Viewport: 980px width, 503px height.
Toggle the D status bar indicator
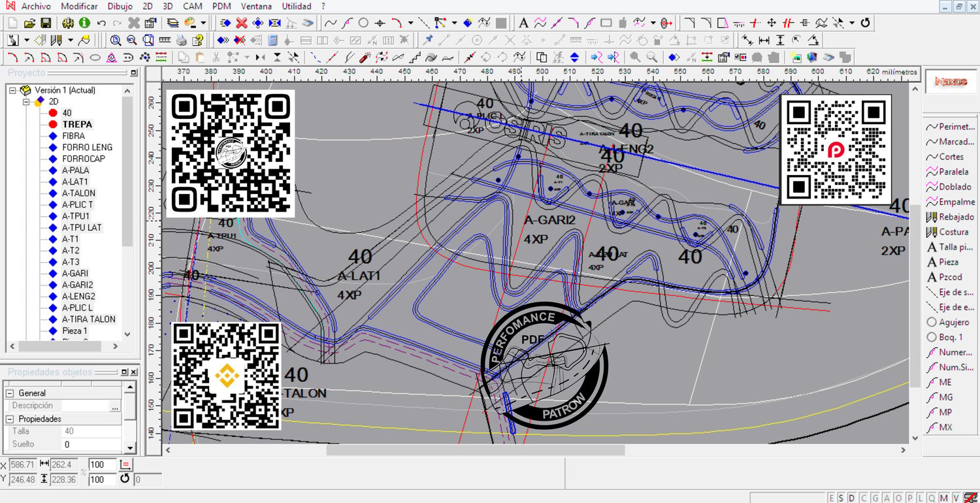[852, 498]
